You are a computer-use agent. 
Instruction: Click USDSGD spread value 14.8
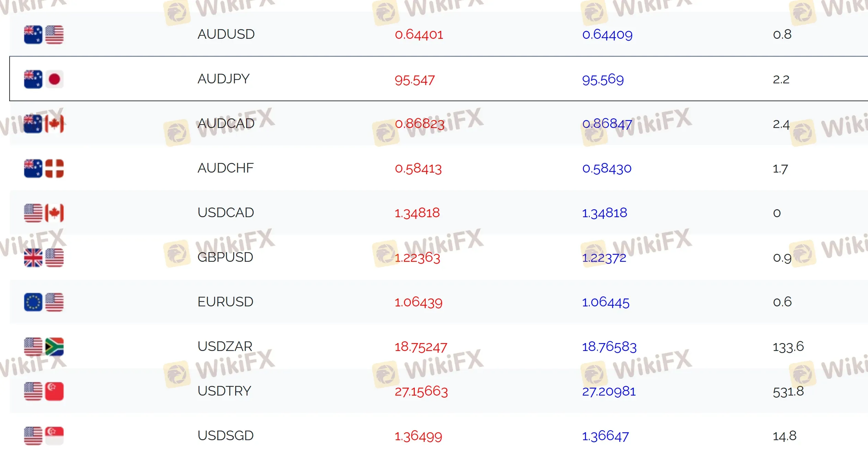click(x=784, y=436)
